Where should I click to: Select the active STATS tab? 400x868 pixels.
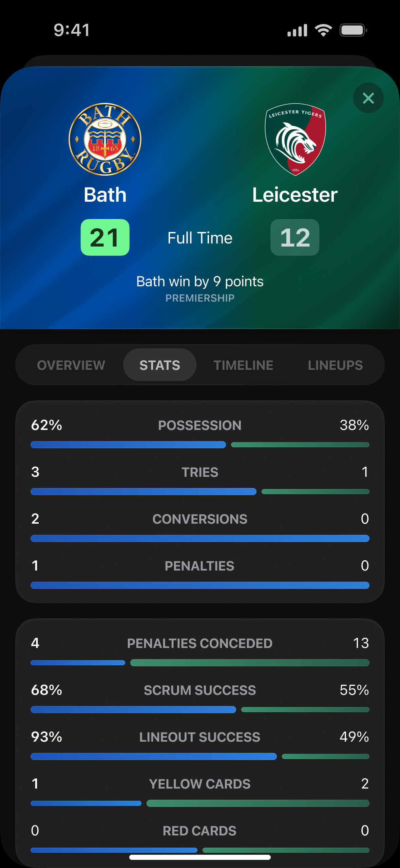[x=159, y=365]
